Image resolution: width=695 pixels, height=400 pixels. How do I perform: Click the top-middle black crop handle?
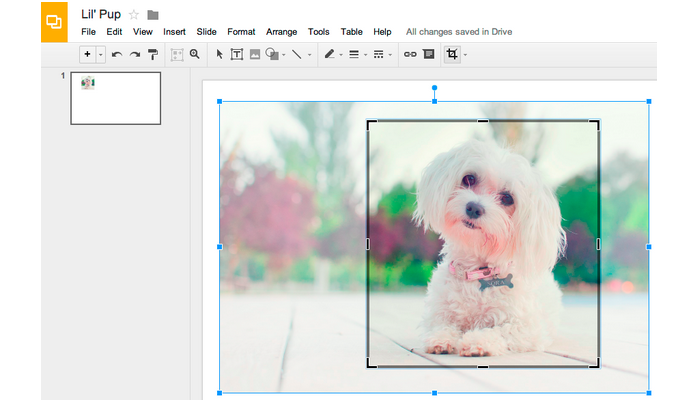pos(483,121)
